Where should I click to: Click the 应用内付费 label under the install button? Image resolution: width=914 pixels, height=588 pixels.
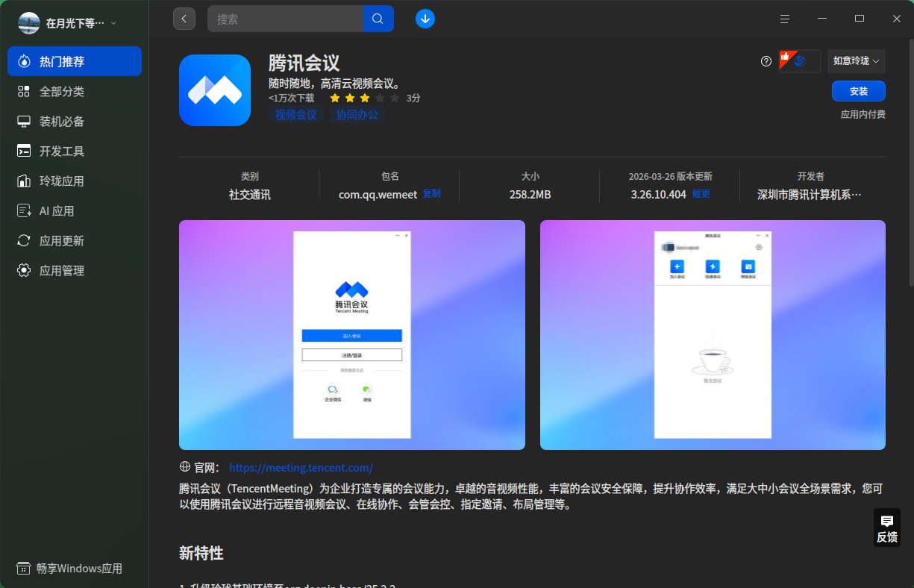tap(863, 115)
